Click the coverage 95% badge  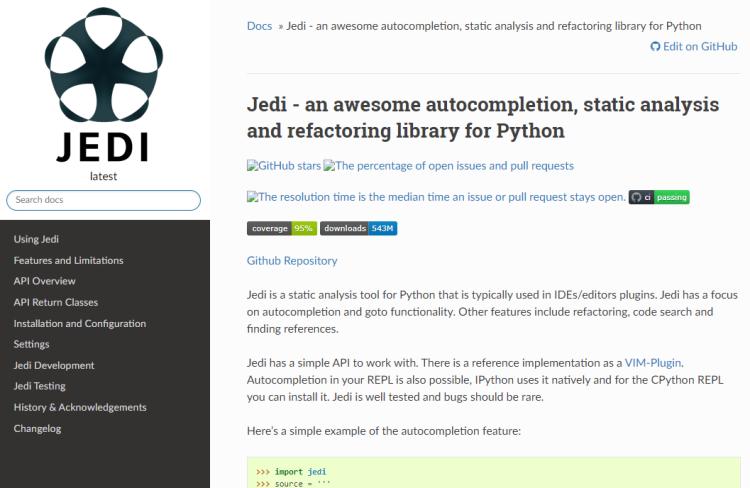[x=282, y=229]
